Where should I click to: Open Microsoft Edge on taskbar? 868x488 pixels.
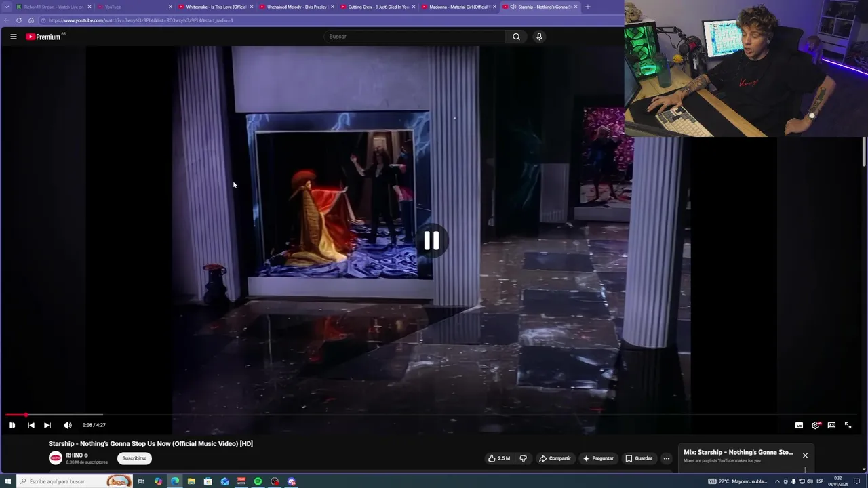pos(175,481)
